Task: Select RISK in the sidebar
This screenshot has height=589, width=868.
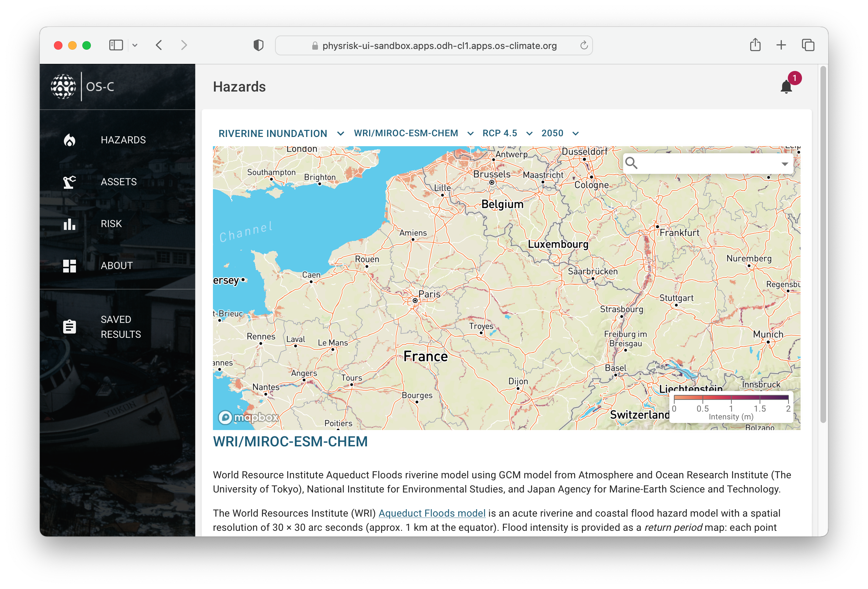Action: (111, 224)
